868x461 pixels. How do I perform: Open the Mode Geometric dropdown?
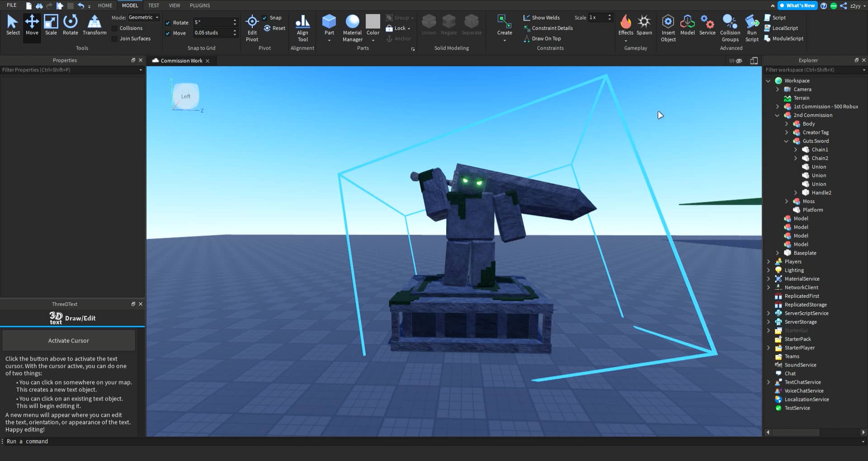pos(143,17)
